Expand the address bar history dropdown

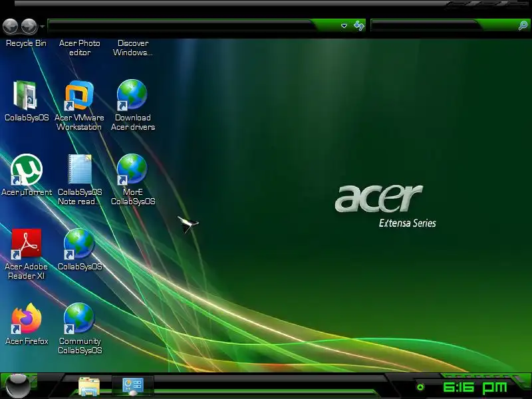[344, 26]
